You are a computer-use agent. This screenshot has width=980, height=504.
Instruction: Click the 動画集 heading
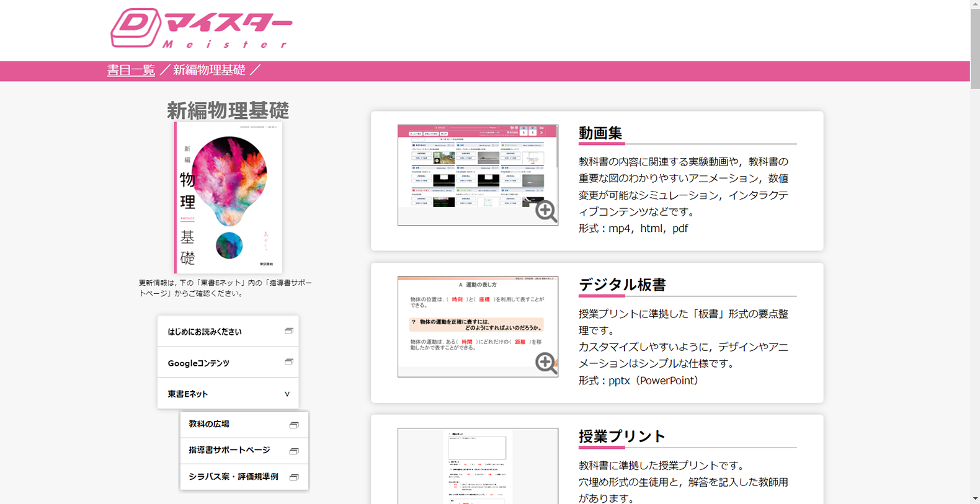click(x=600, y=133)
